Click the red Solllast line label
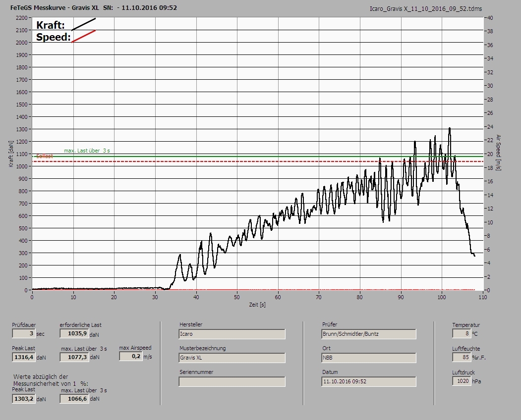The image size is (521, 420). pos(44,156)
